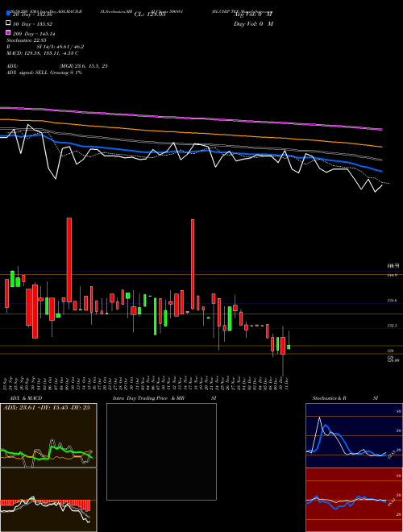
Task: Click the blue 20 Day legend swatch
Action: [x=9, y=14]
